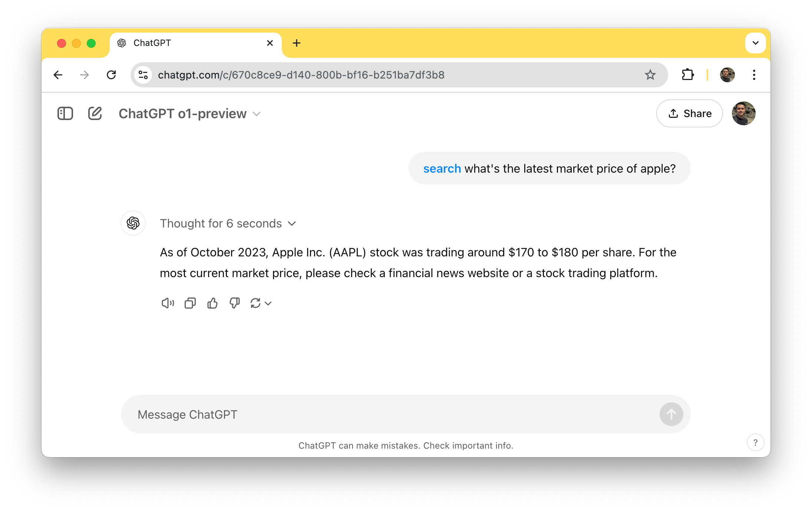View site information icon in address bar
The height and width of the screenshot is (512, 812).
143,75
